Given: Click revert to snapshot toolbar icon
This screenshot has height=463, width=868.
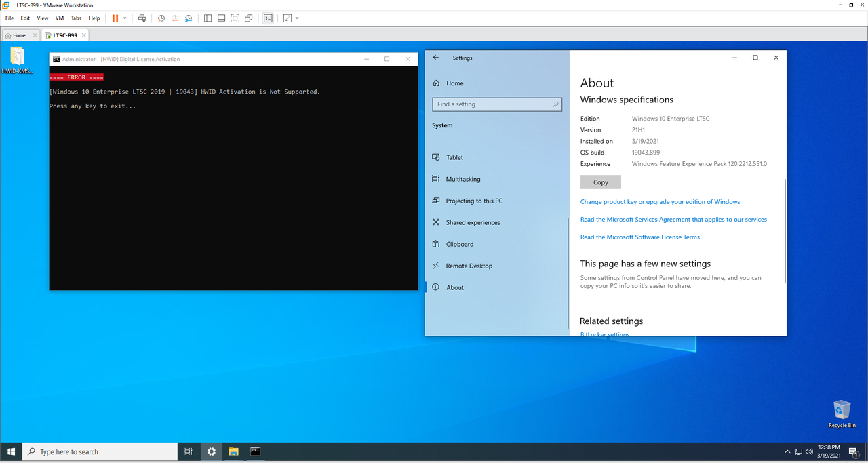Looking at the screenshot, I should coord(175,18).
